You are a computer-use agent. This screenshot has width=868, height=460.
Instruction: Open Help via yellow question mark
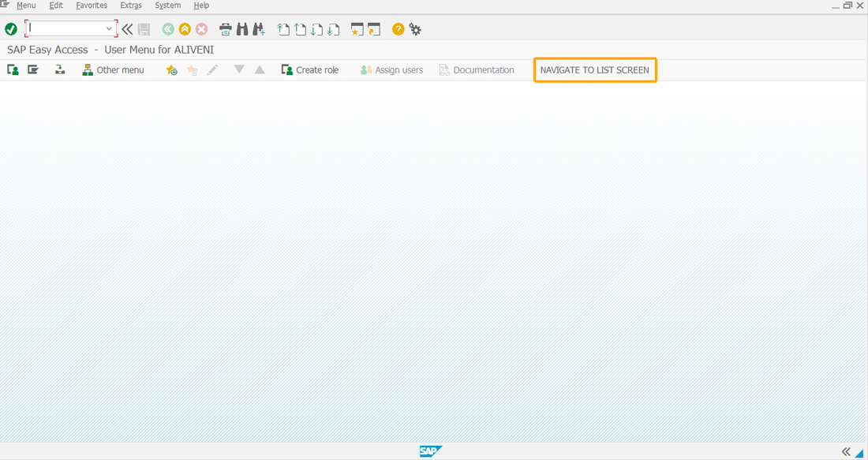[x=398, y=29]
